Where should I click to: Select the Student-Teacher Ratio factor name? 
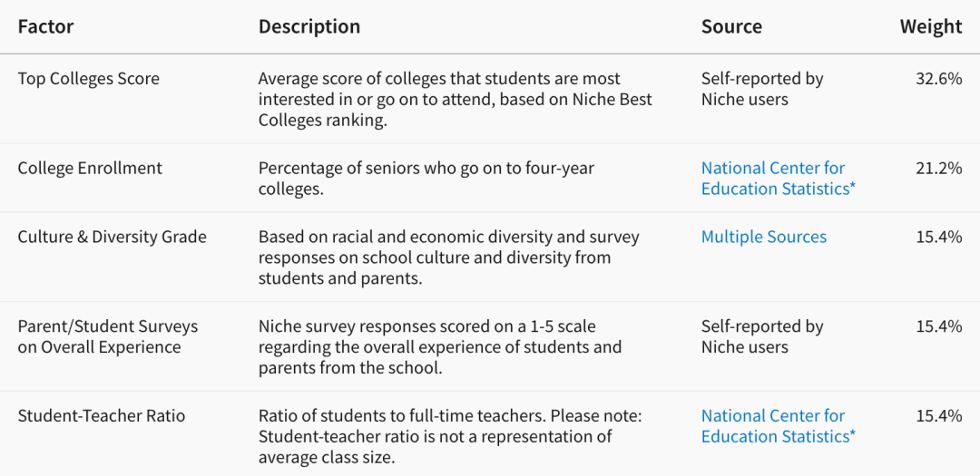tap(101, 416)
